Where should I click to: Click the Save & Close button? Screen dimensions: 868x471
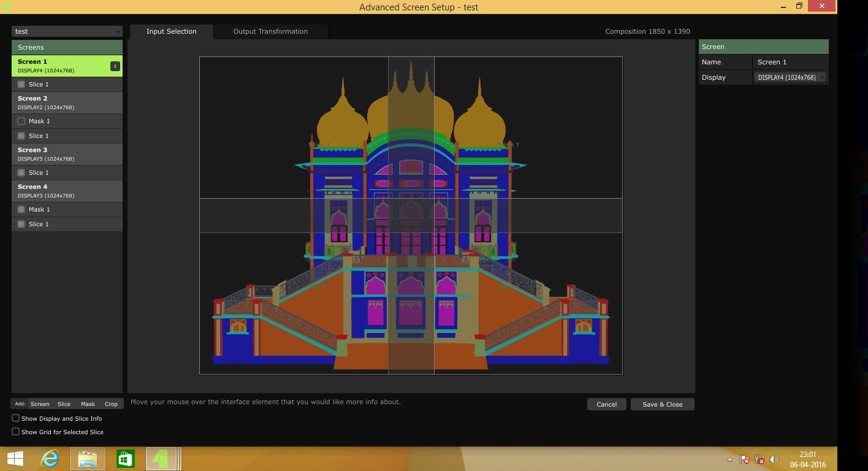(x=662, y=404)
